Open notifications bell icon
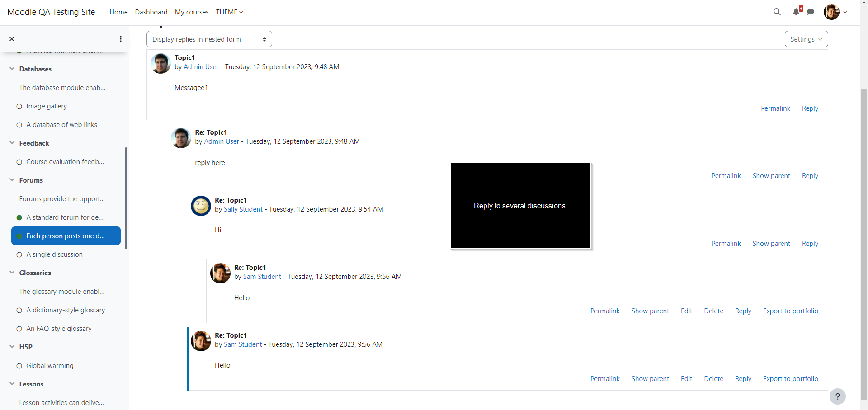 pyautogui.click(x=796, y=12)
